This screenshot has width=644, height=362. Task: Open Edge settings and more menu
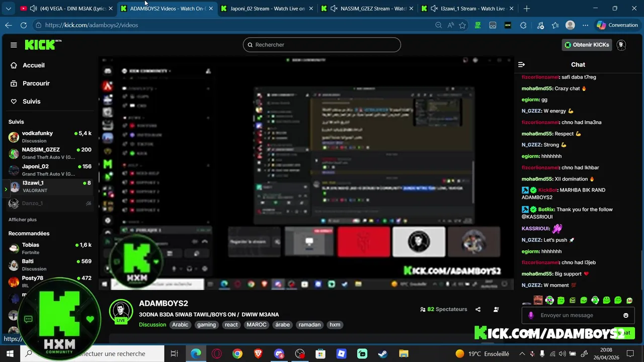585,25
